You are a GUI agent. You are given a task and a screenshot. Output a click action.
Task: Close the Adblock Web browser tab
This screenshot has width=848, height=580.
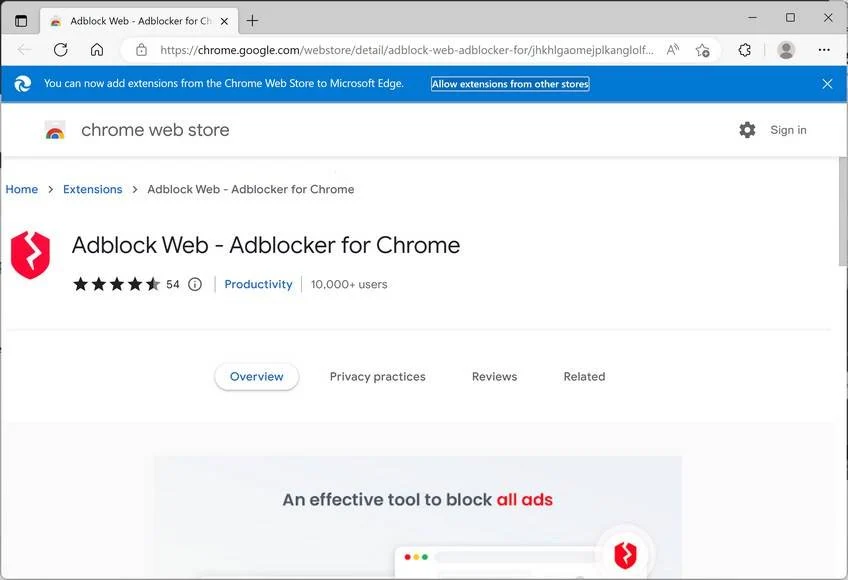click(224, 21)
